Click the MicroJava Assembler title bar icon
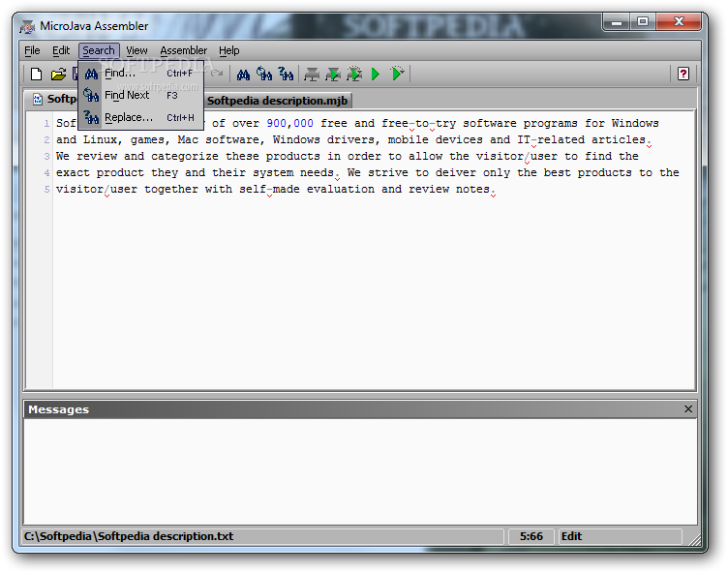This screenshot has width=728, height=573. (x=27, y=26)
